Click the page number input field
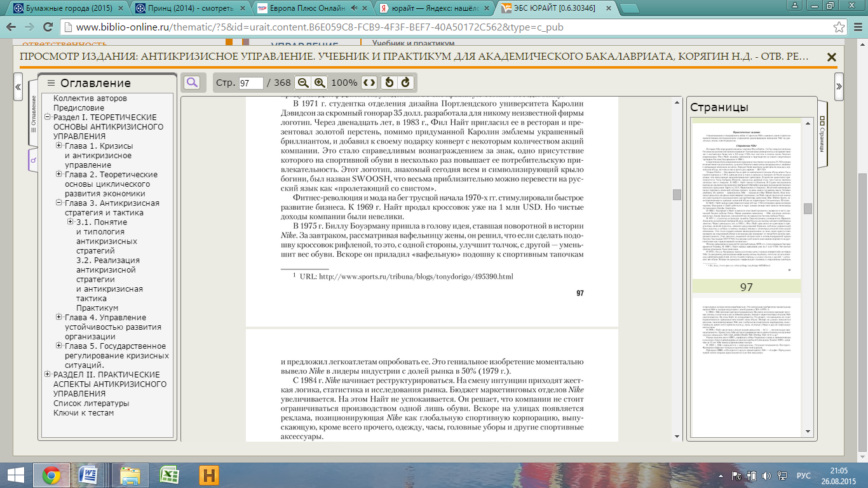868x488 pixels. 252,83
